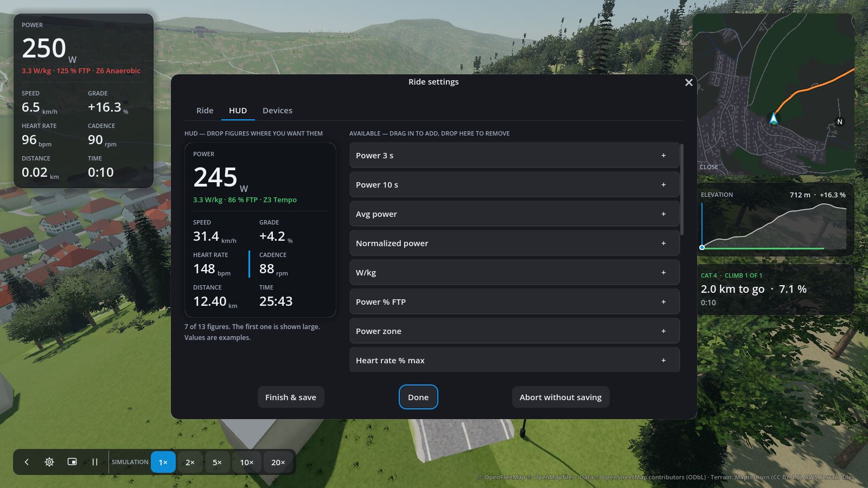This screenshot has height=488, width=868.
Task: Pause the ride simulation
Action: [x=95, y=462]
